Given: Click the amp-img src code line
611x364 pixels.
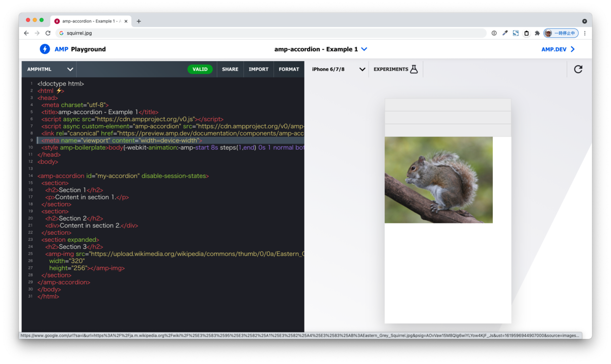Looking at the screenshot, I should [175, 254].
